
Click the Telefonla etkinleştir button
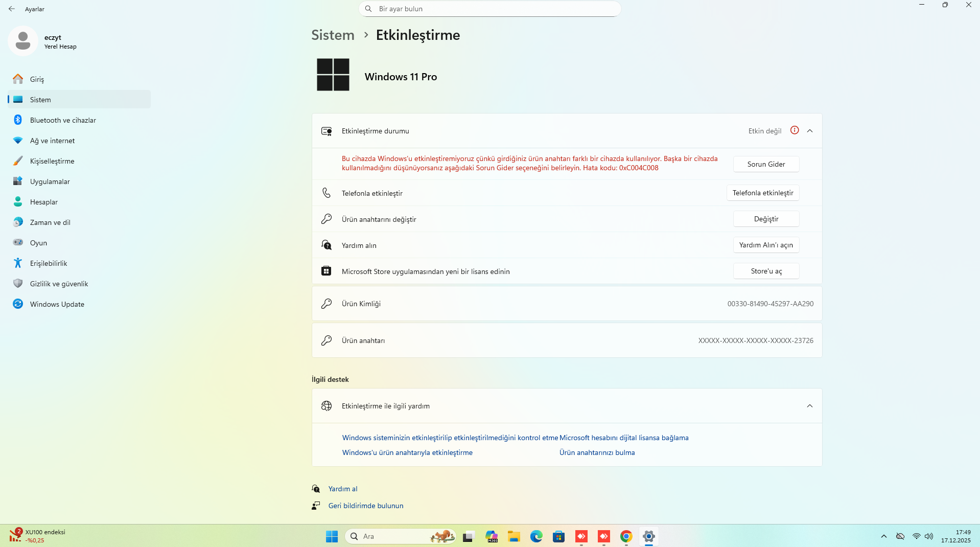pos(763,193)
